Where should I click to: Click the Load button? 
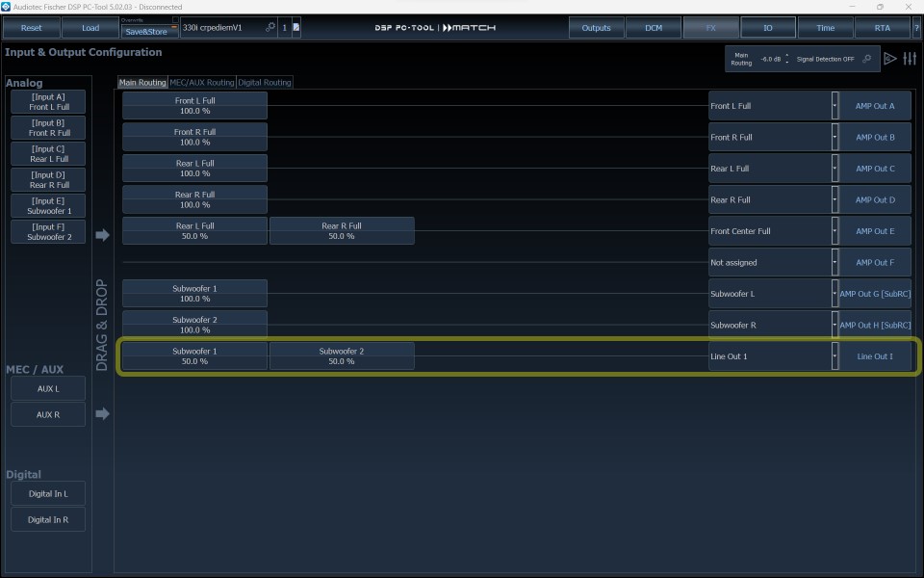[x=90, y=28]
